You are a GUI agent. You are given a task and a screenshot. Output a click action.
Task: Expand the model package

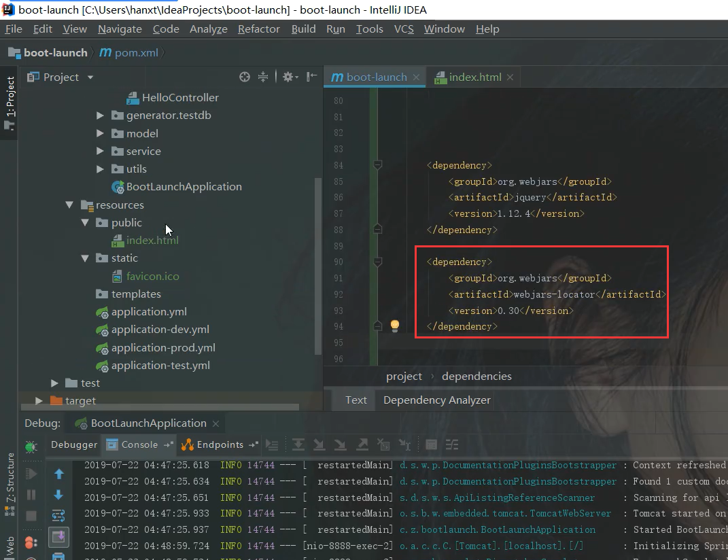pos(100,133)
